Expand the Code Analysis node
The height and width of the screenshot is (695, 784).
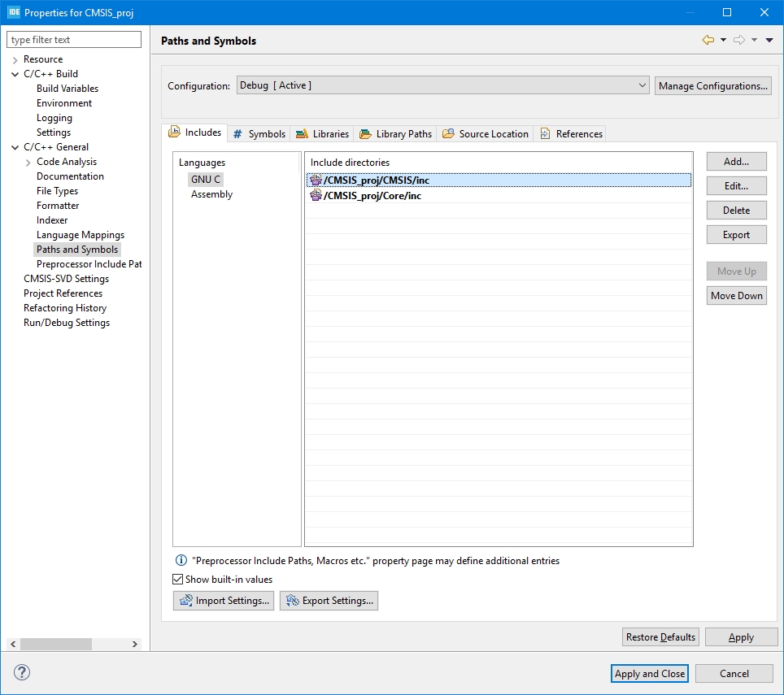[x=28, y=162]
